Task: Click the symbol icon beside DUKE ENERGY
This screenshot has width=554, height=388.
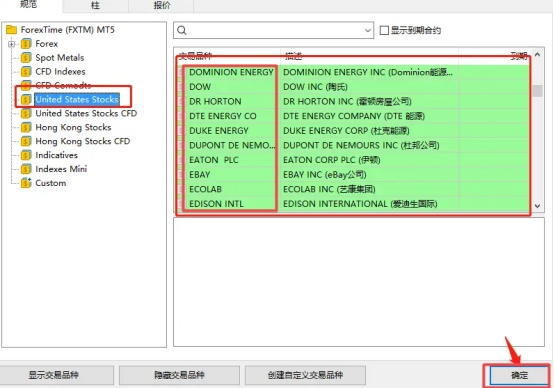Action: click(181, 131)
